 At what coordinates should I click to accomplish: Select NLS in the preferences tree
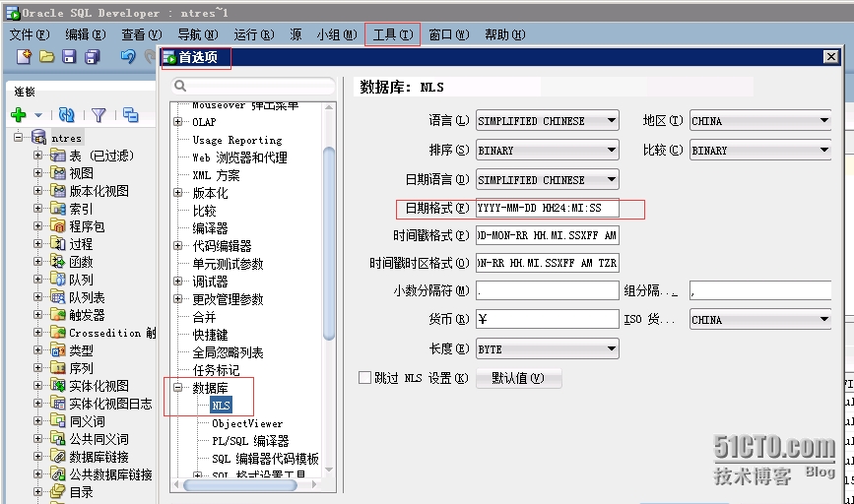tap(221, 406)
